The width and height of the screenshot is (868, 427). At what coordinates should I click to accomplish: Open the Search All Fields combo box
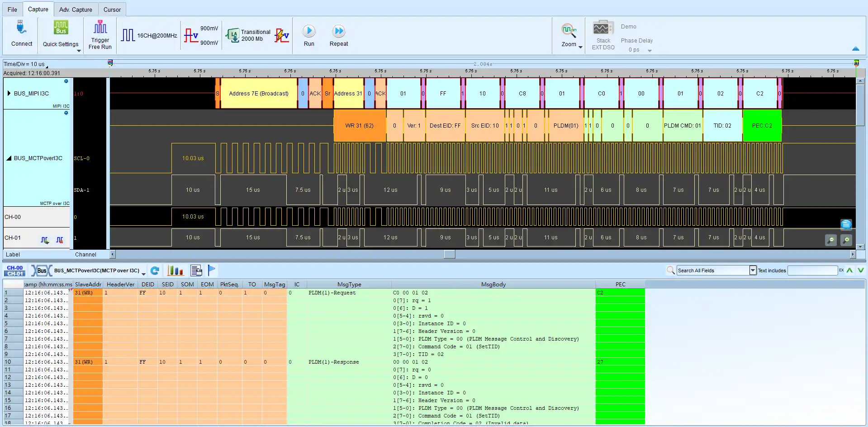753,270
